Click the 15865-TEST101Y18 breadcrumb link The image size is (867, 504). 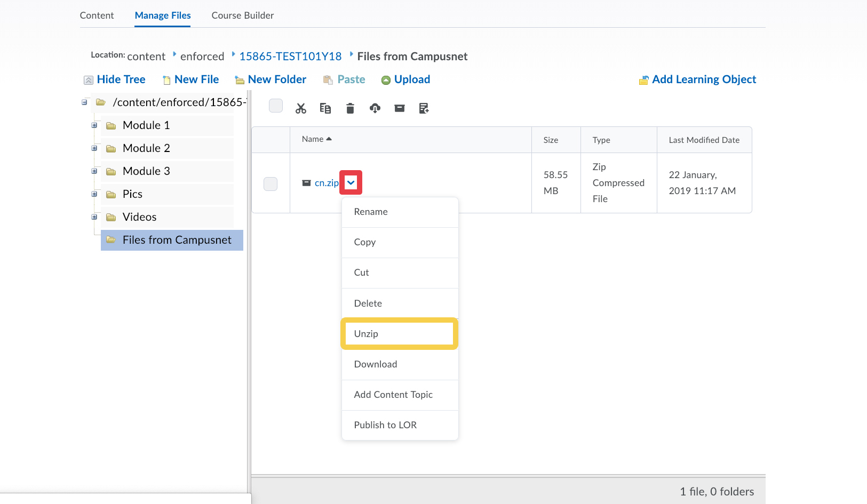click(x=290, y=57)
